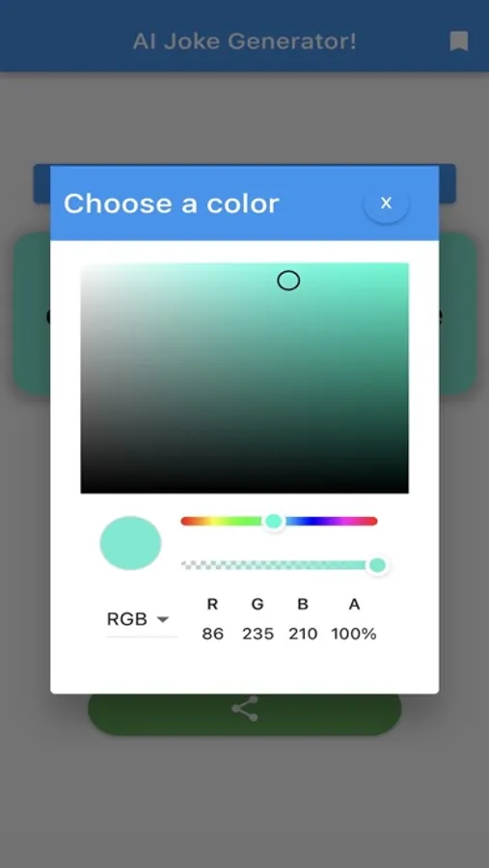
Task: Close the Choose a color dialog
Action: 386,203
